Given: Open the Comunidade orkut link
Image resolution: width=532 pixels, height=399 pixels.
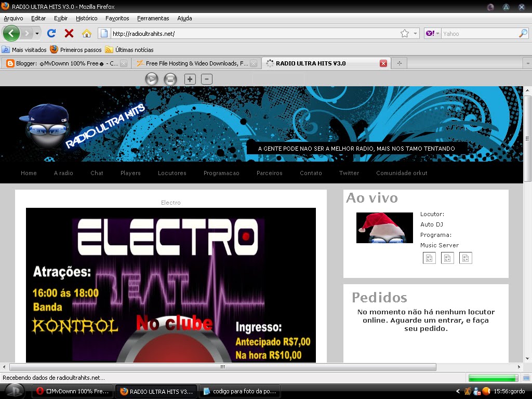Looking at the screenshot, I should pyautogui.click(x=402, y=173).
